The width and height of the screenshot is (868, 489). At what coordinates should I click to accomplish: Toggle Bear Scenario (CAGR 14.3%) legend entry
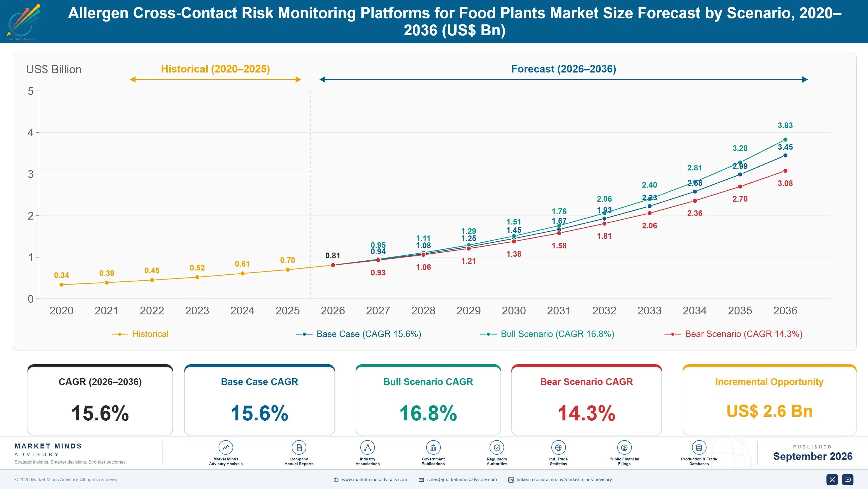pyautogui.click(x=733, y=334)
